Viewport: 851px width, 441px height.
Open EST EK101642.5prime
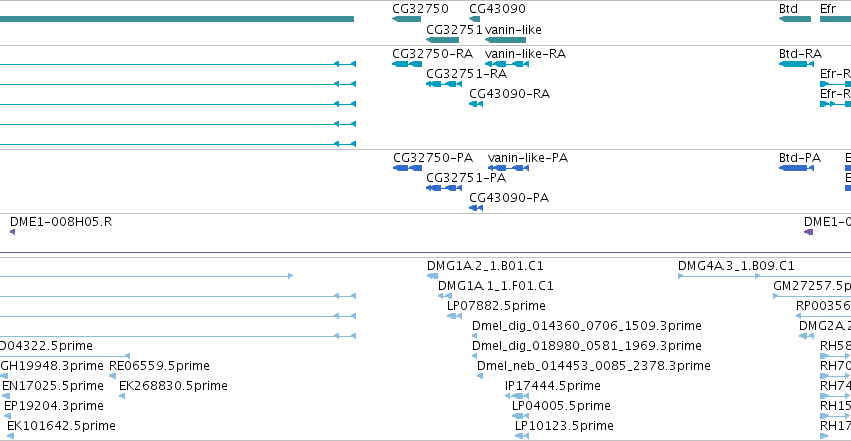[x=61, y=426]
